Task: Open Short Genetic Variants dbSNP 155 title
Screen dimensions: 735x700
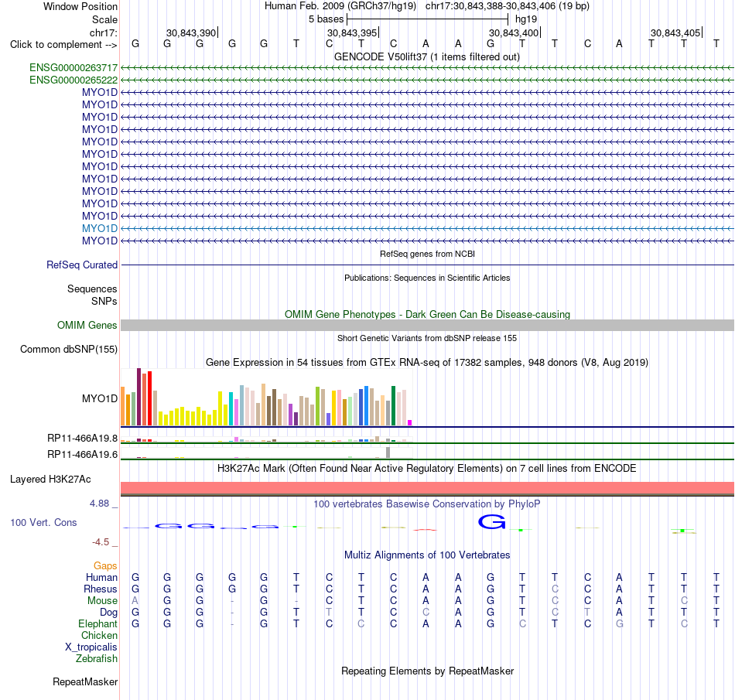Action: 427,338
